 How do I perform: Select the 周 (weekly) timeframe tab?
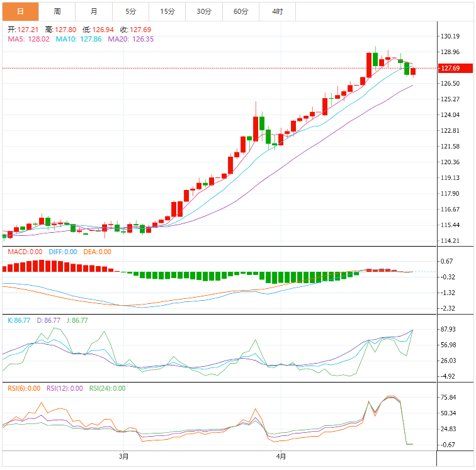(x=57, y=11)
